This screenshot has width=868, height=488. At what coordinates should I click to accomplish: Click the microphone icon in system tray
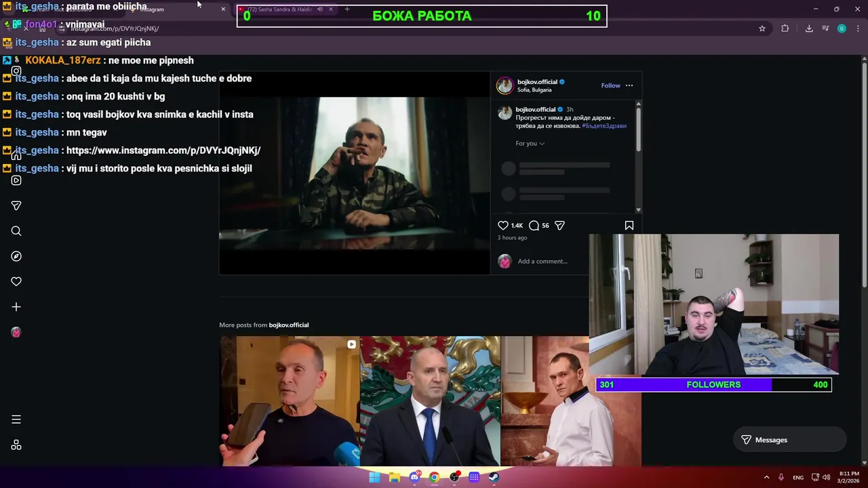coord(781,477)
